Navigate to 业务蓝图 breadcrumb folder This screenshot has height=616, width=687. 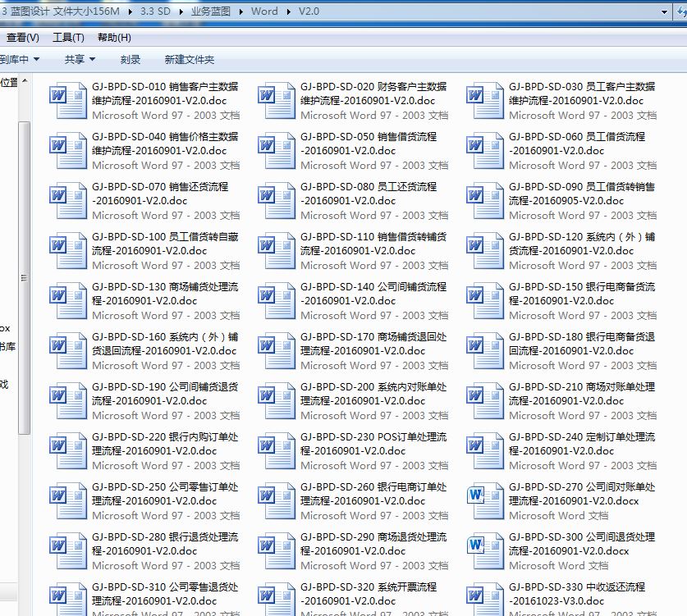(211, 11)
